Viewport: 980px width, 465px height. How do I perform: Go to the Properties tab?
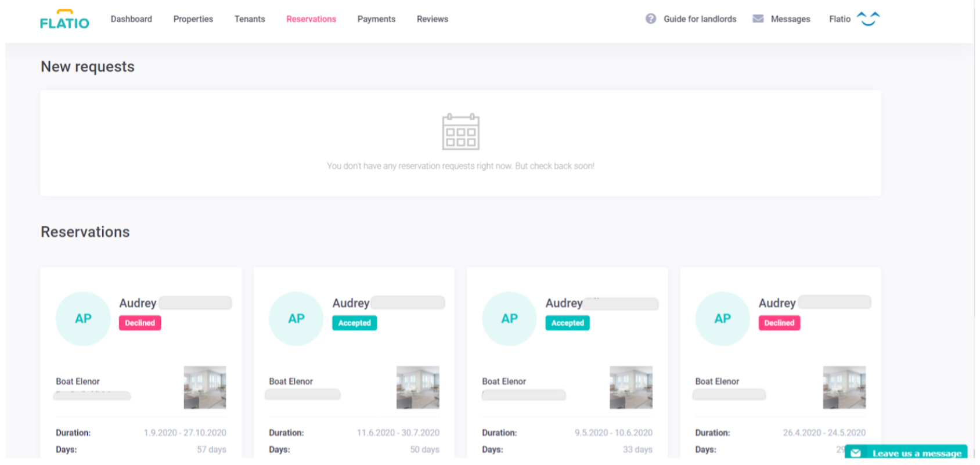pyautogui.click(x=193, y=19)
